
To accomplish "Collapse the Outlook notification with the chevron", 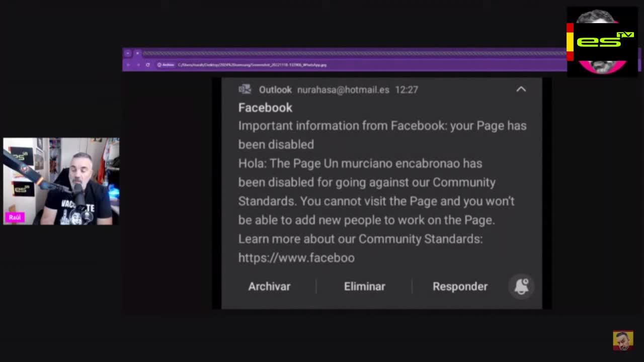I will pyautogui.click(x=521, y=89).
